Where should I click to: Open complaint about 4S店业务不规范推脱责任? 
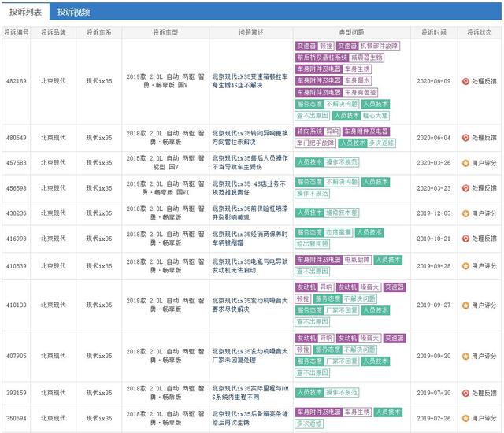point(250,188)
